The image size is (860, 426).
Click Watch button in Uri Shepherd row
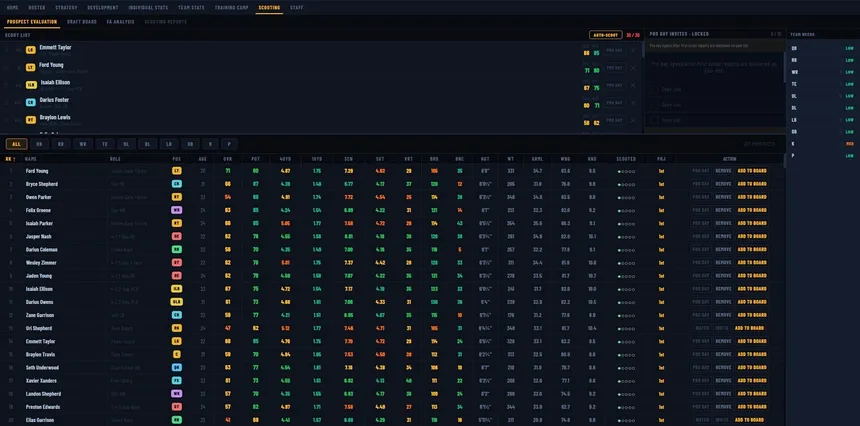pos(701,328)
